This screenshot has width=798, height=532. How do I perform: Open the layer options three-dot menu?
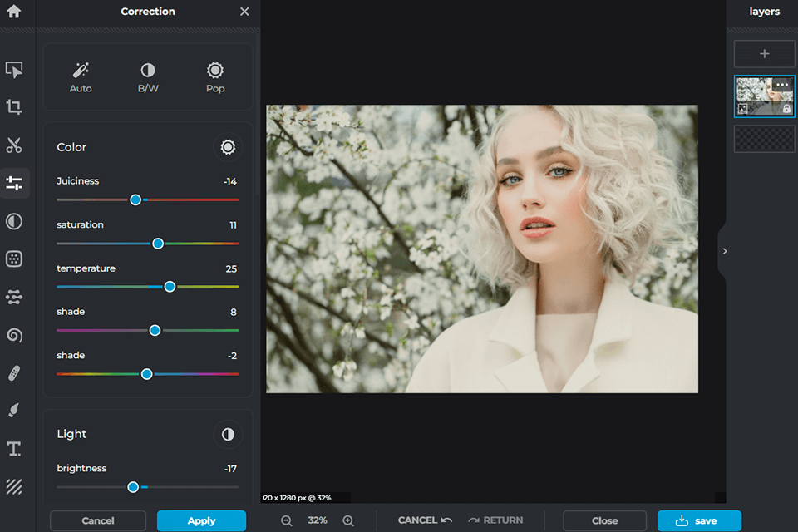[782, 85]
